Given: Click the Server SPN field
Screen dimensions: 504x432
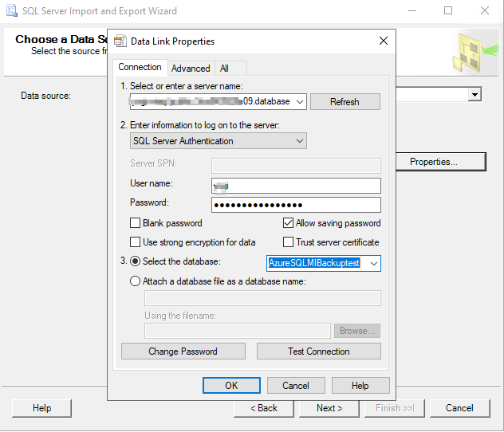Looking at the screenshot, I should click(x=296, y=166).
